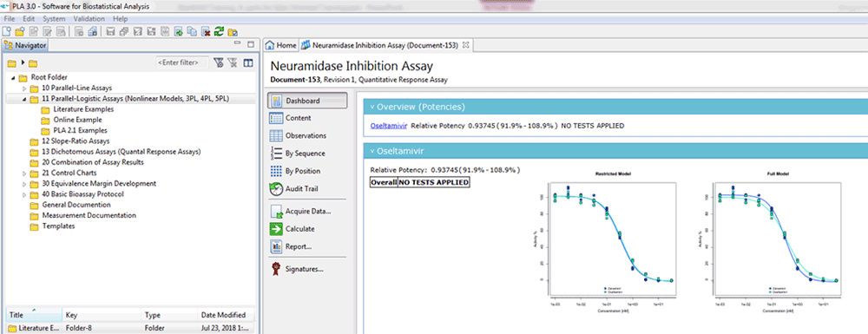
Task: Select the Navigator panel tab
Action: [x=25, y=45]
